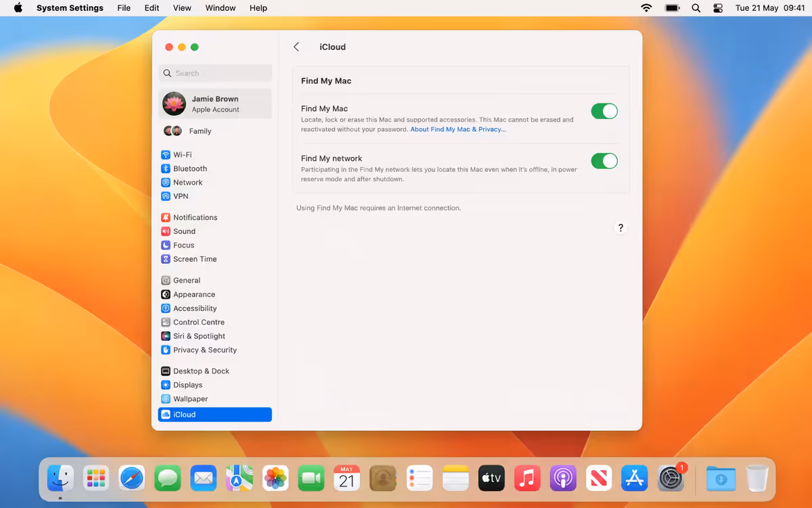
Task: Open Photos app in Dock
Action: coord(275,478)
